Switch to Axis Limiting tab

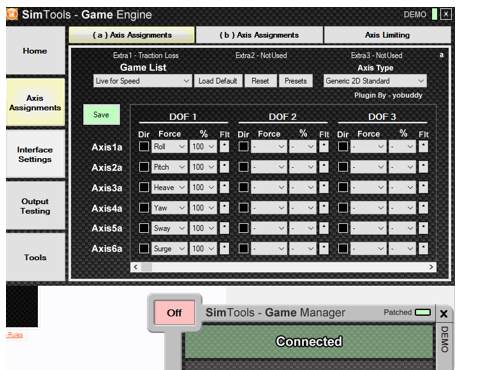click(x=387, y=35)
